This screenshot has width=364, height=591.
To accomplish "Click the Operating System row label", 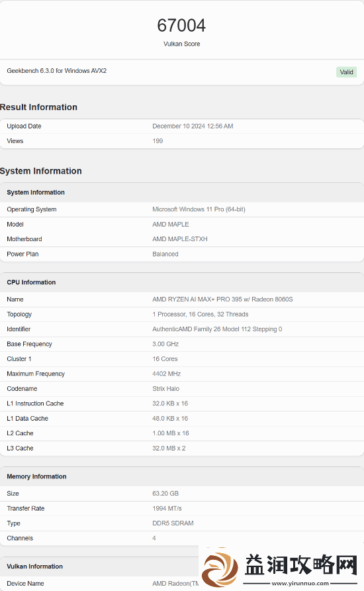I will 32,209.
